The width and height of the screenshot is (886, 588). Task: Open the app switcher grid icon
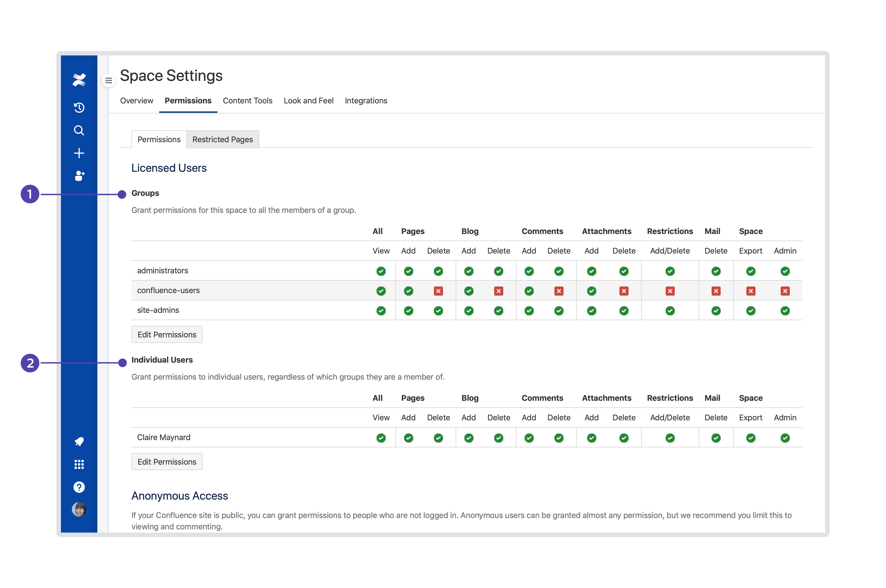[79, 464]
